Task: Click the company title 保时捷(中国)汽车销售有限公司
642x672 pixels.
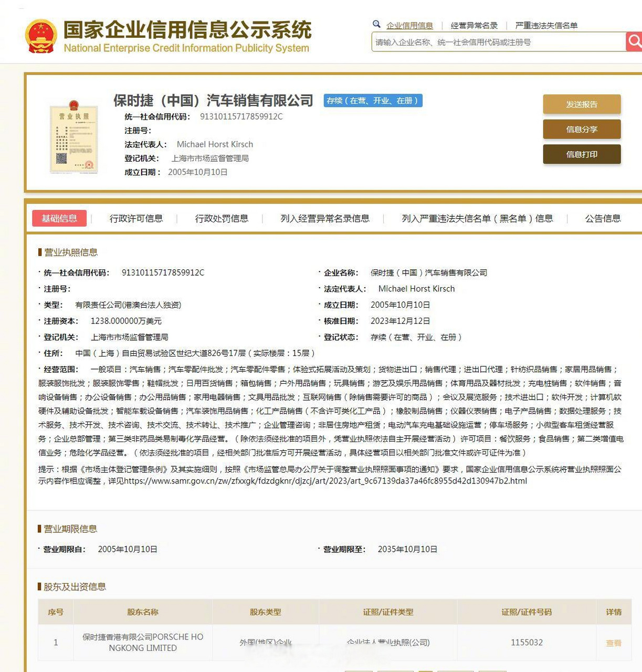Action: coord(213,100)
